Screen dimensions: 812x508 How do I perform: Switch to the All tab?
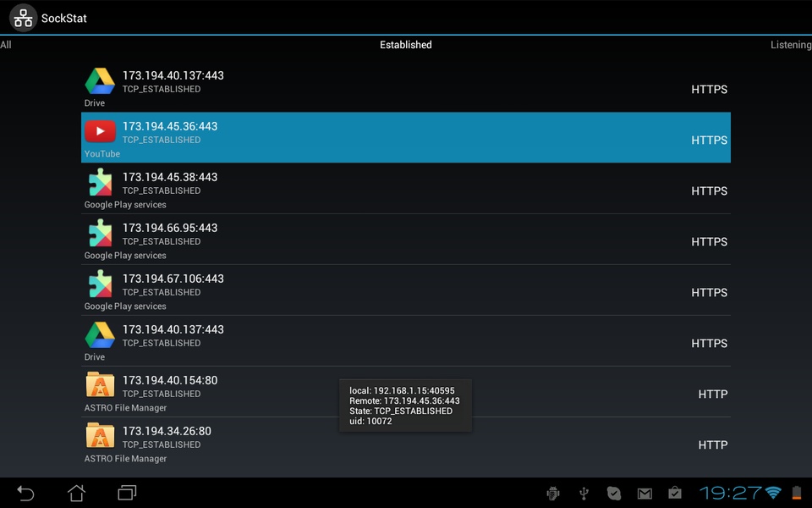pyautogui.click(x=6, y=45)
